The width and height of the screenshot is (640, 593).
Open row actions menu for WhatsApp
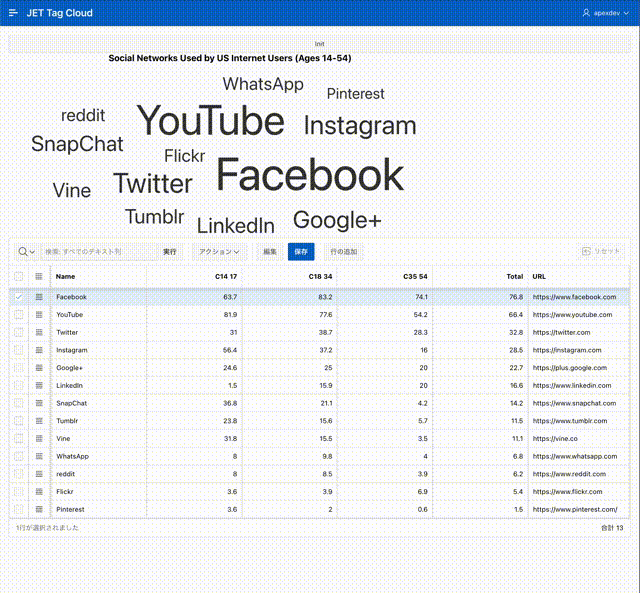pos(39,456)
